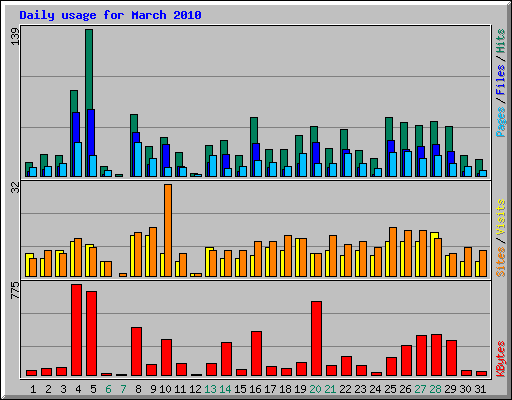This screenshot has height=400, width=512.
Task: Click the red KBytes bar for day 4
Action: 76,330
